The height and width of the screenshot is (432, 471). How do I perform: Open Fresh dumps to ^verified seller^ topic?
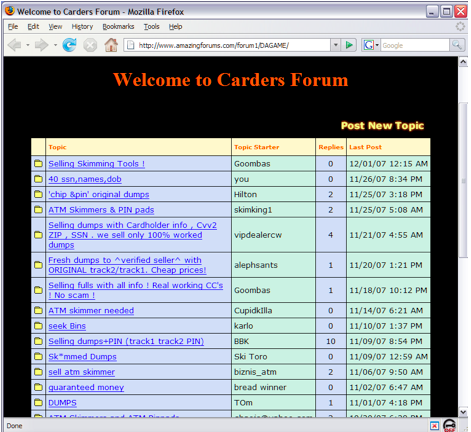pos(127,265)
